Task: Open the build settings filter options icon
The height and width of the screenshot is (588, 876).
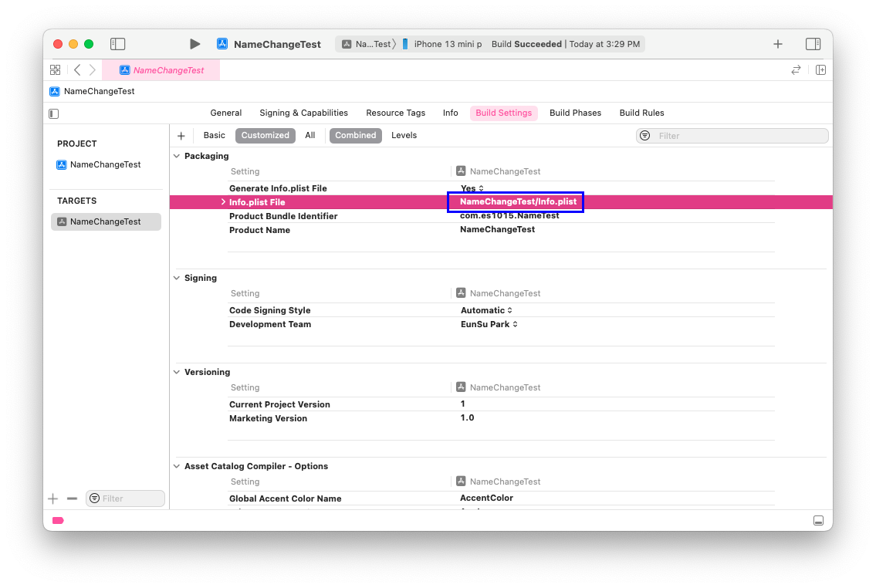Action: (x=644, y=136)
